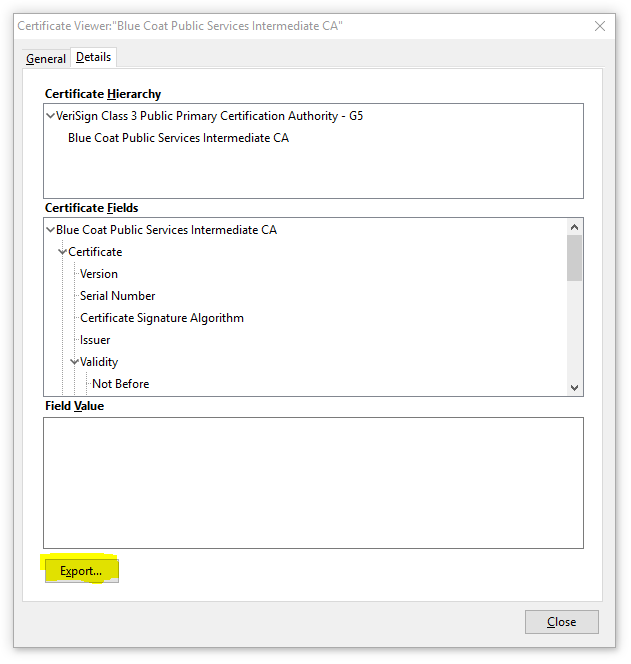Screen dimensions: 631x664
Task: Click the fields list scroll down arrow
Action: (x=574, y=387)
